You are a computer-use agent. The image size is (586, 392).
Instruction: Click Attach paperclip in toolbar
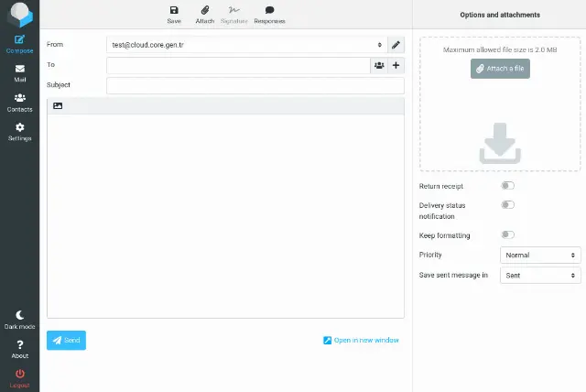point(205,15)
